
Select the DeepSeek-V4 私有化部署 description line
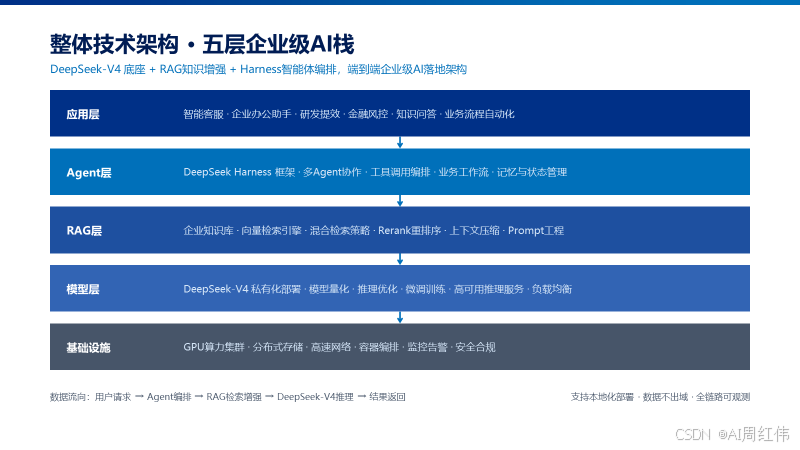[x=378, y=289]
